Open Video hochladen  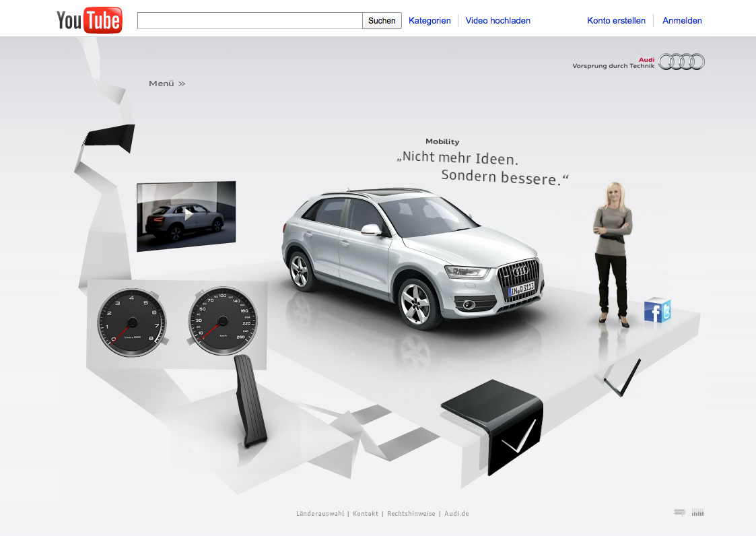497,21
